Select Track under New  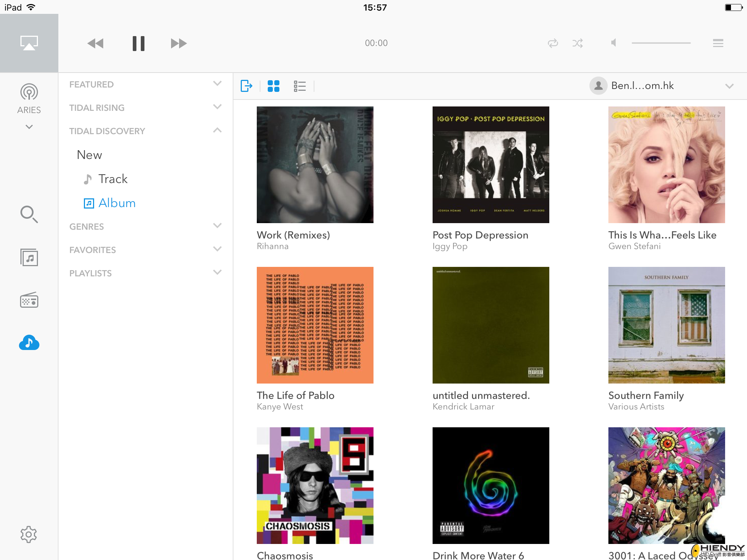(x=106, y=179)
